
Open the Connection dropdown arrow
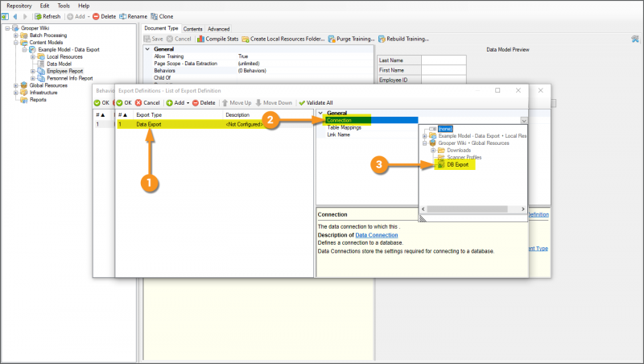[524, 120]
